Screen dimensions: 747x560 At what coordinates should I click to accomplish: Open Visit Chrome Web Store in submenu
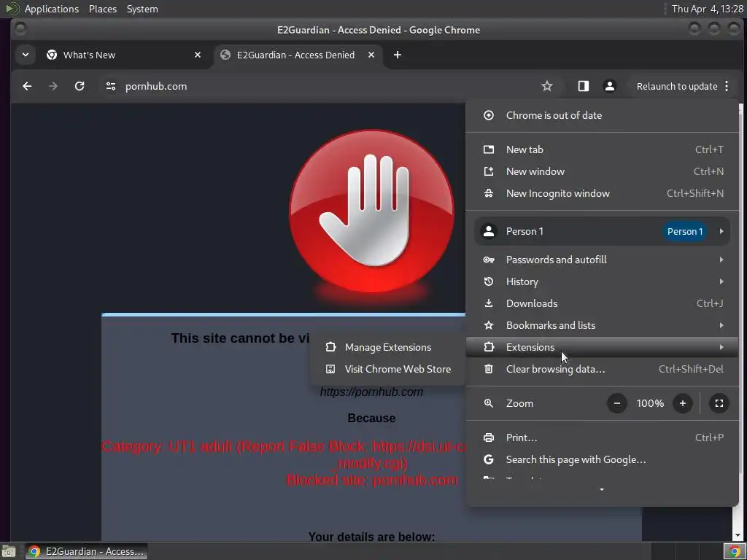(387, 369)
